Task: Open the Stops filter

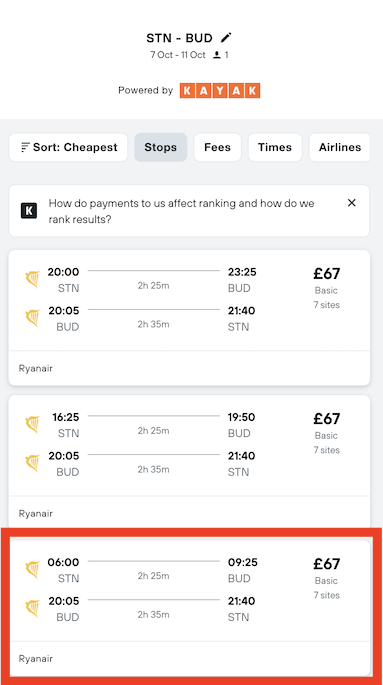Action: pyautogui.click(x=161, y=147)
